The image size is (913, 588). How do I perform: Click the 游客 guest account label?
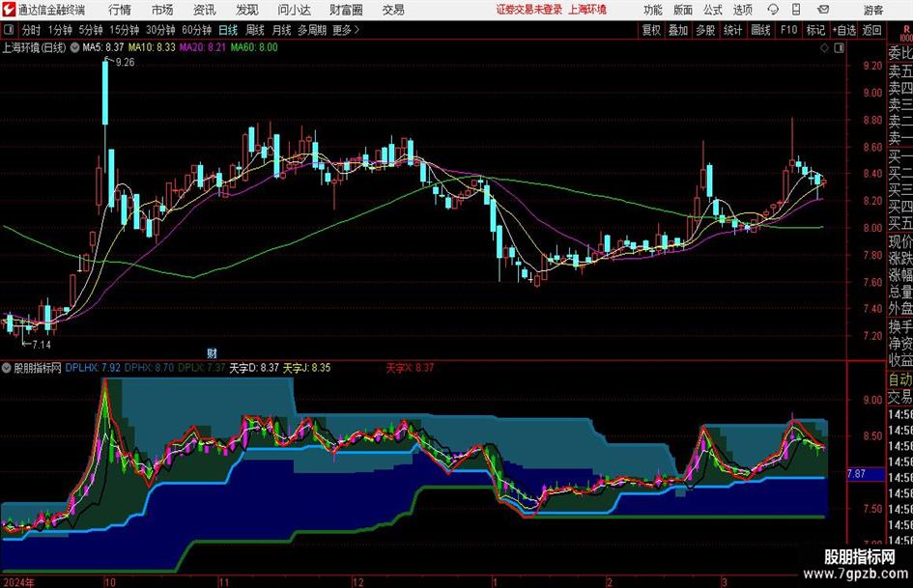(872, 10)
